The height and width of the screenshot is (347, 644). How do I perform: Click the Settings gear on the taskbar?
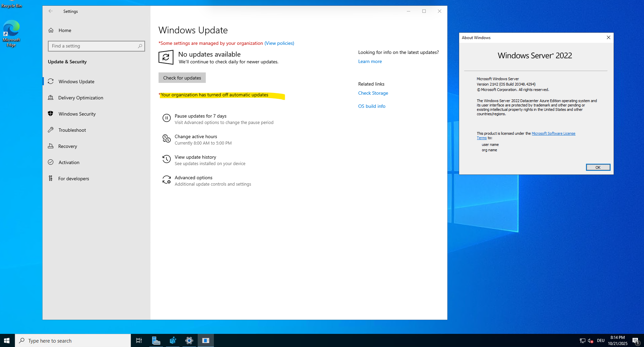(x=189, y=341)
